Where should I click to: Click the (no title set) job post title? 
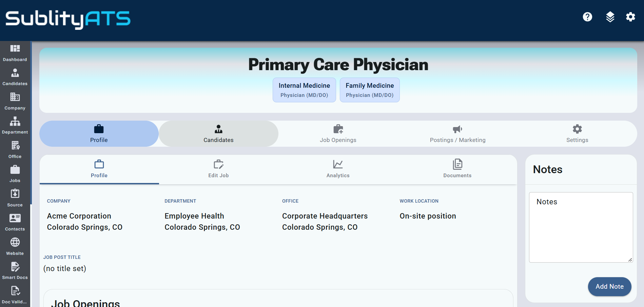(65, 269)
